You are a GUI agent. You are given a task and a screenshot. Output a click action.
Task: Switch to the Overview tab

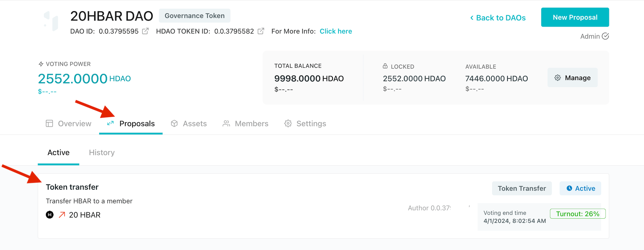click(69, 124)
